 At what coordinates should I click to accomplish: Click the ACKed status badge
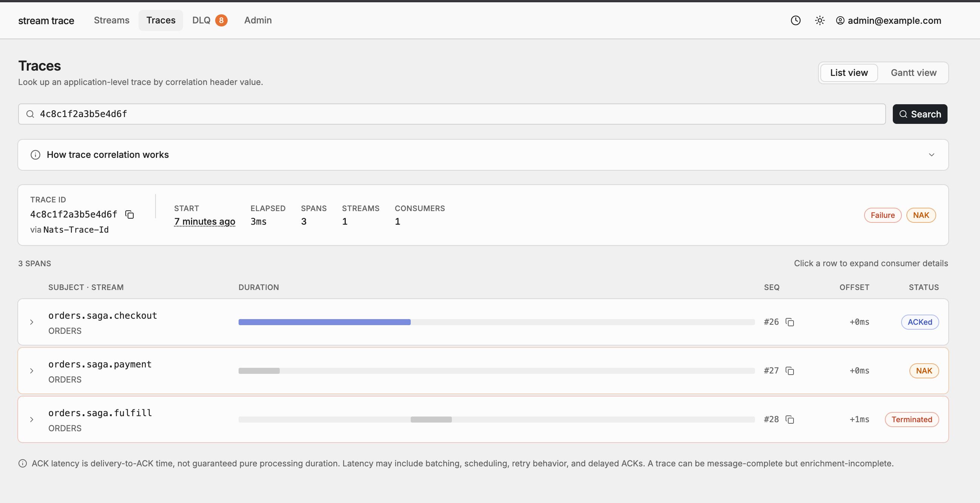920,322
